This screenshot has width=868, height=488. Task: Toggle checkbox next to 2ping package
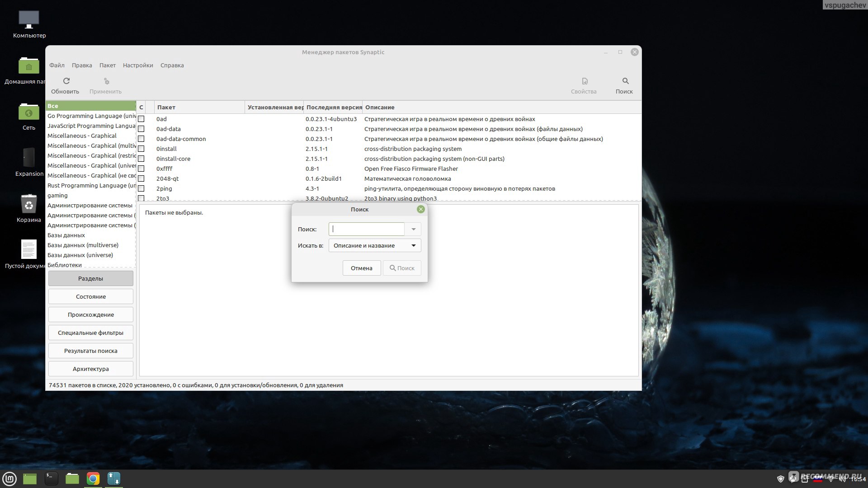pos(141,189)
